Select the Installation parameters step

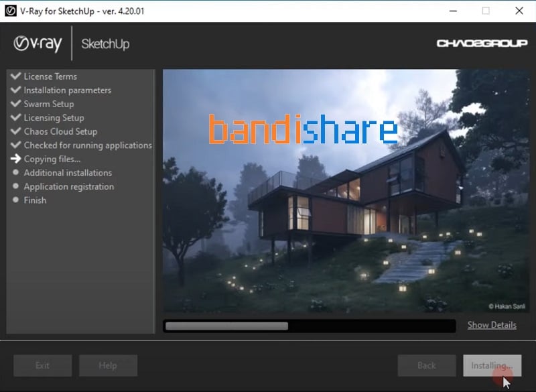tap(68, 90)
